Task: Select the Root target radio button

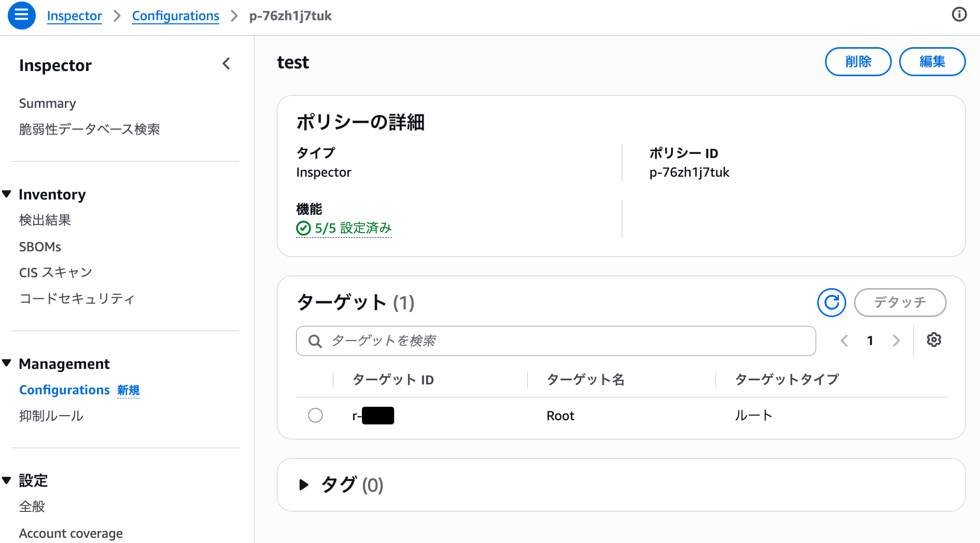Action: (x=315, y=416)
